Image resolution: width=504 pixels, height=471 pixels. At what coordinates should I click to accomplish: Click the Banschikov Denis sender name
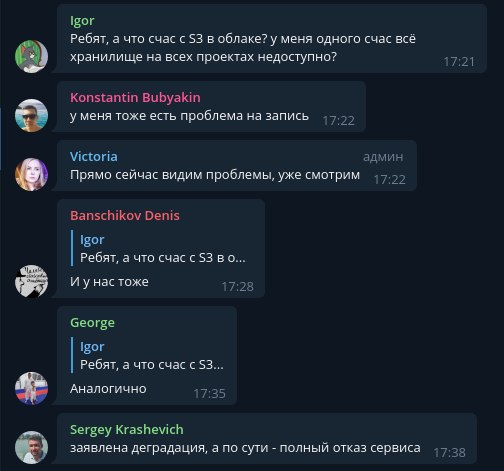click(125, 215)
